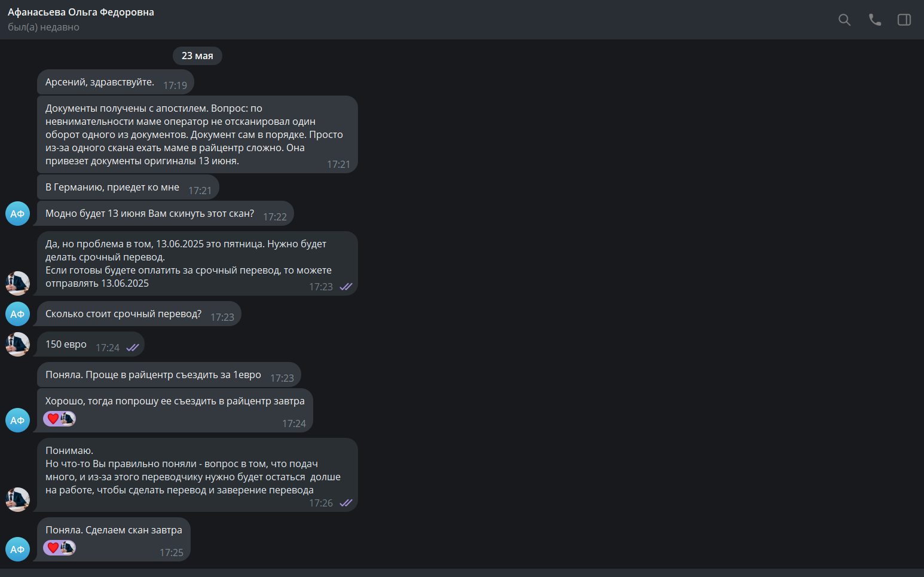Screen dimensions: 924x577
Task: Click the Сколько стоит срочный перевод message text
Action: click(x=123, y=314)
